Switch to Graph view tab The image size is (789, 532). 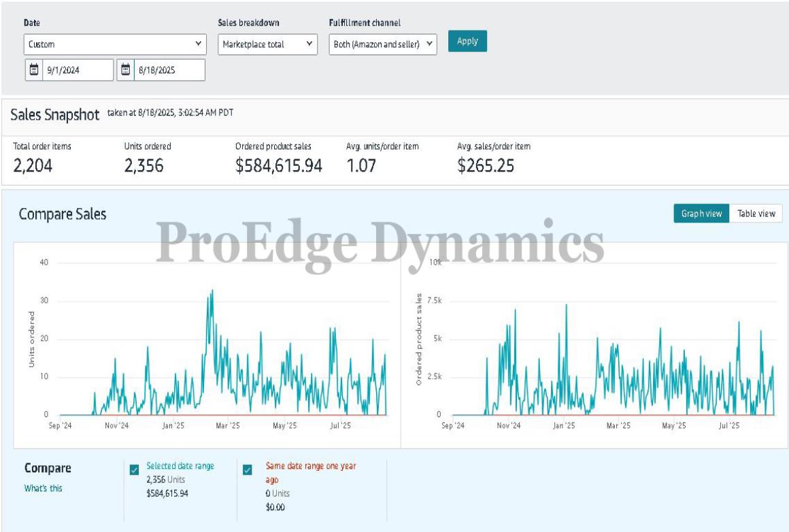pyautogui.click(x=701, y=214)
